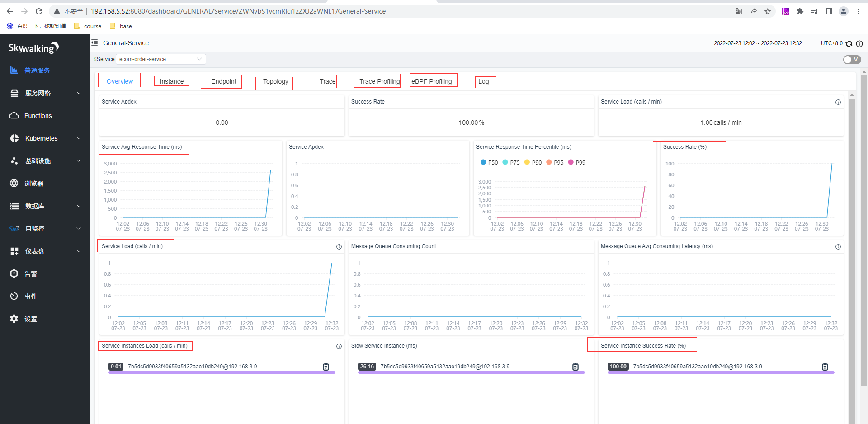Toggle the P99 legend series
Viewport: 868px width, 424px height.
(577, 162)
